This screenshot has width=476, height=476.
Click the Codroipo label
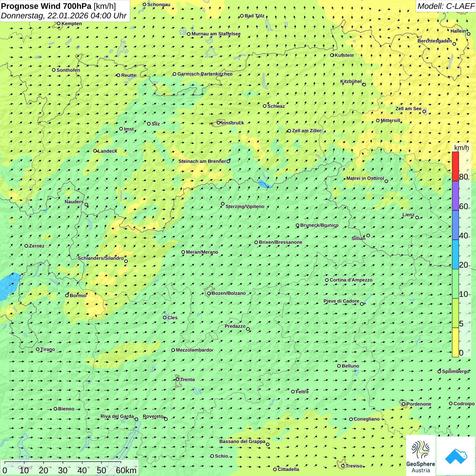(464, 404)
